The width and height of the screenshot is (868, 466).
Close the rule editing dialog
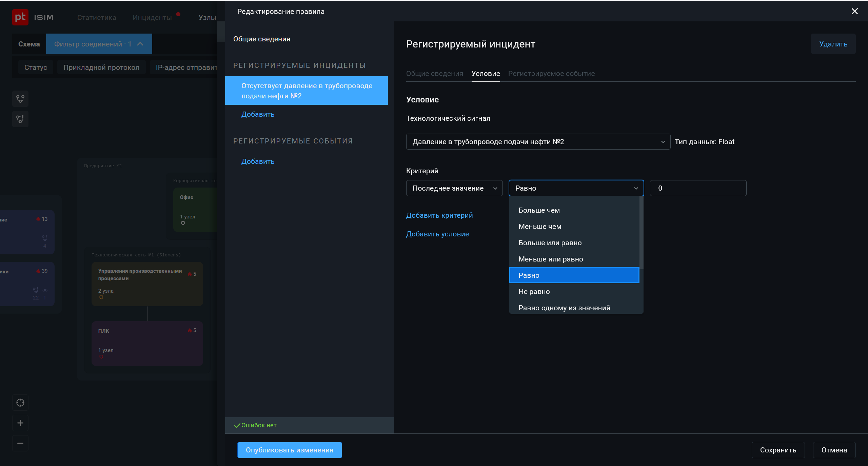(x=854, y=11)
